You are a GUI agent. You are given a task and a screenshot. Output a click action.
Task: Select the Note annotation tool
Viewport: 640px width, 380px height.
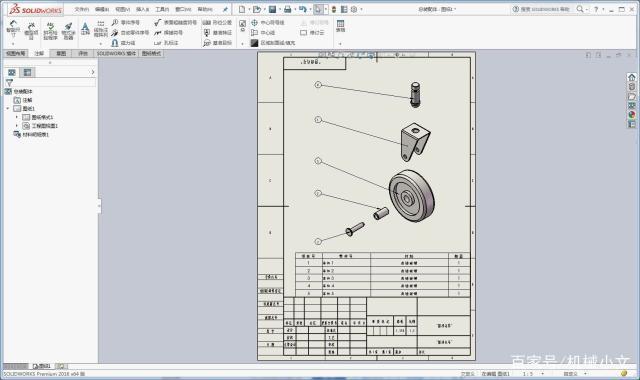point(85,29)
